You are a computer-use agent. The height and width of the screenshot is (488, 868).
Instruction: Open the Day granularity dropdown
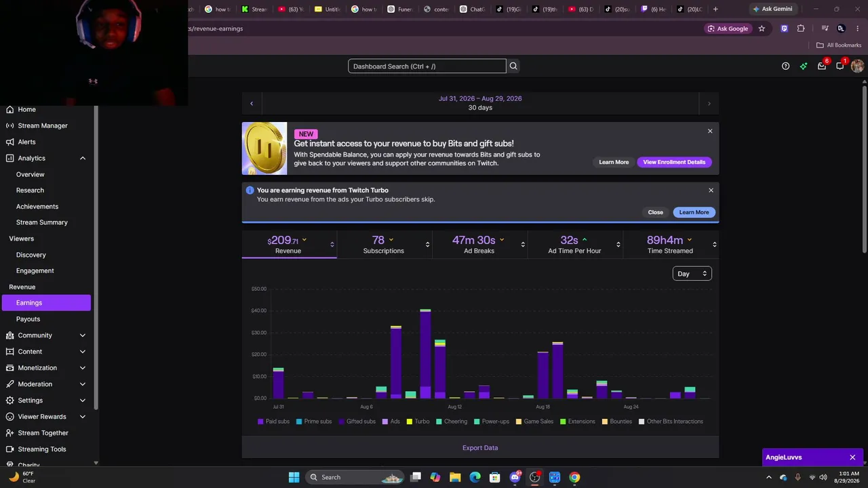point(692,274)
